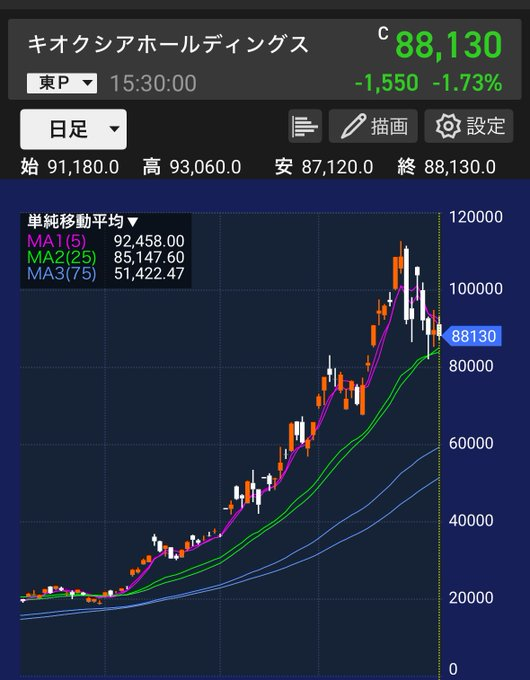Screen dimensions: 530x680
Task: Click the opening price 91,180.0
Action: [83, 167]
